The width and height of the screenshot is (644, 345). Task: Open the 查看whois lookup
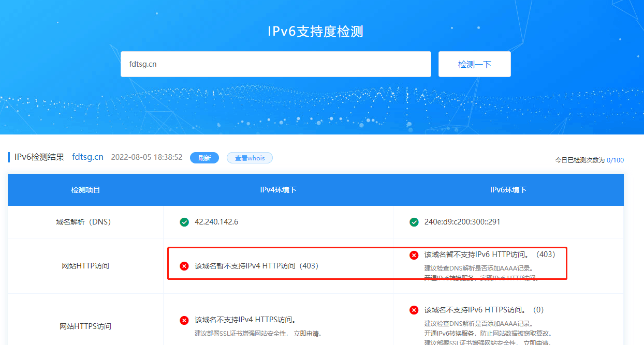click(250, 157)
